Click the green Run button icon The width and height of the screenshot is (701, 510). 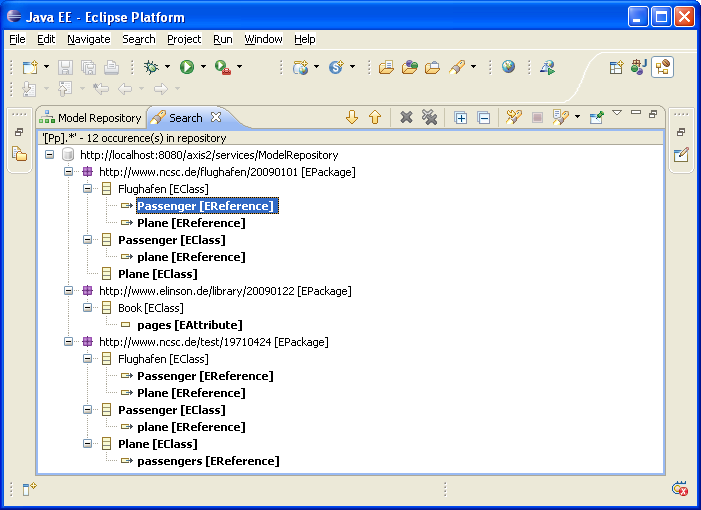[x=187, y=67]
